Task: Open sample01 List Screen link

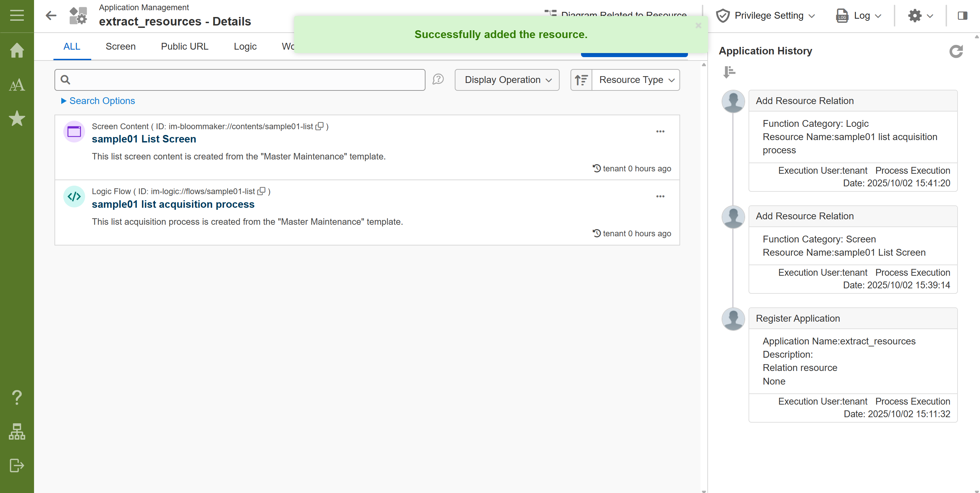Action: tap(144, 139)
